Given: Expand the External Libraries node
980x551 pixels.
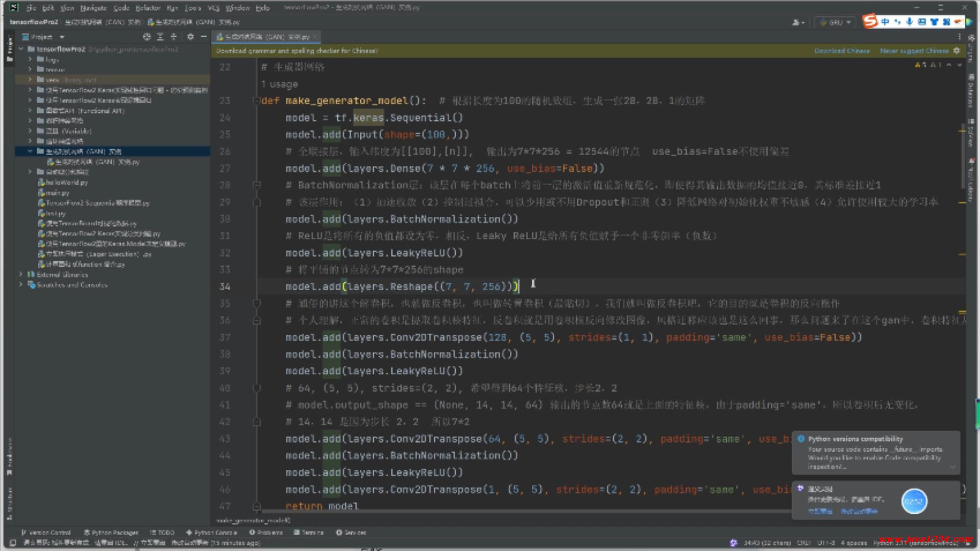Looking at the screenshot, I should pos(21,274).
